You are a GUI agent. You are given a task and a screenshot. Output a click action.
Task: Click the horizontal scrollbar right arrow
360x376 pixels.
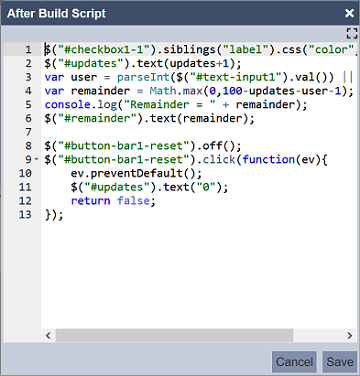click(x=349, y=335)
